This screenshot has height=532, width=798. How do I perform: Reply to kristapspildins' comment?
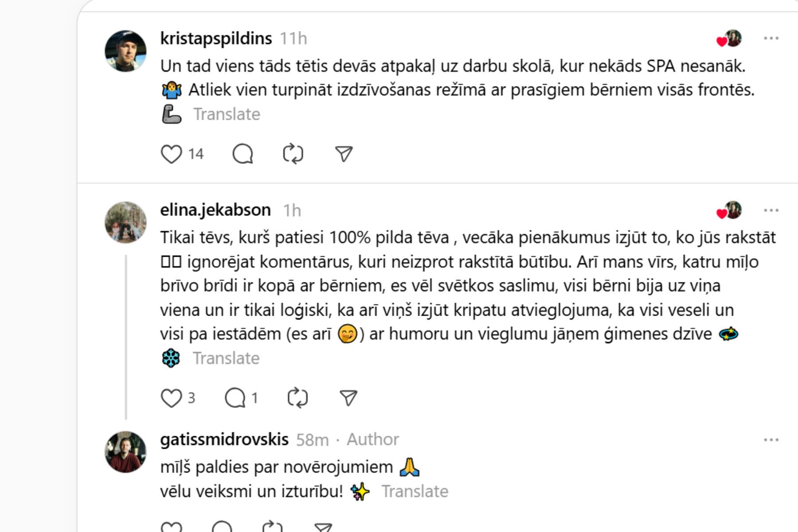coord(243,154)
